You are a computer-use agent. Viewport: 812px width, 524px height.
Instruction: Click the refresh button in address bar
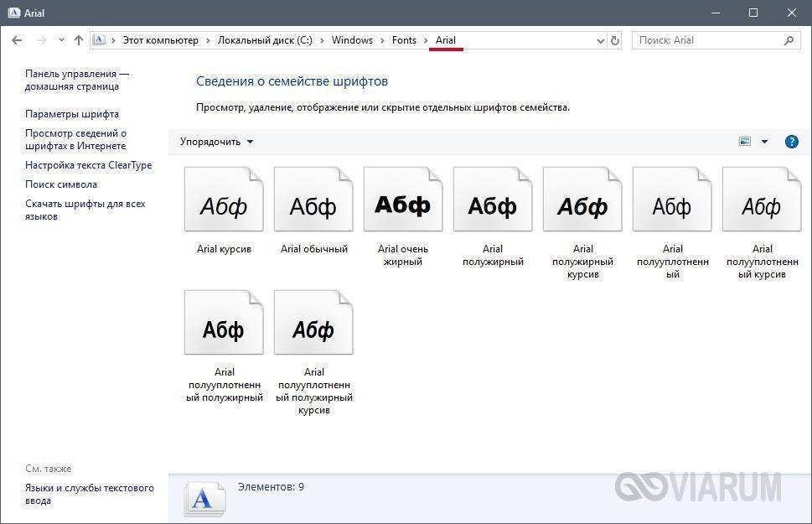615,40
